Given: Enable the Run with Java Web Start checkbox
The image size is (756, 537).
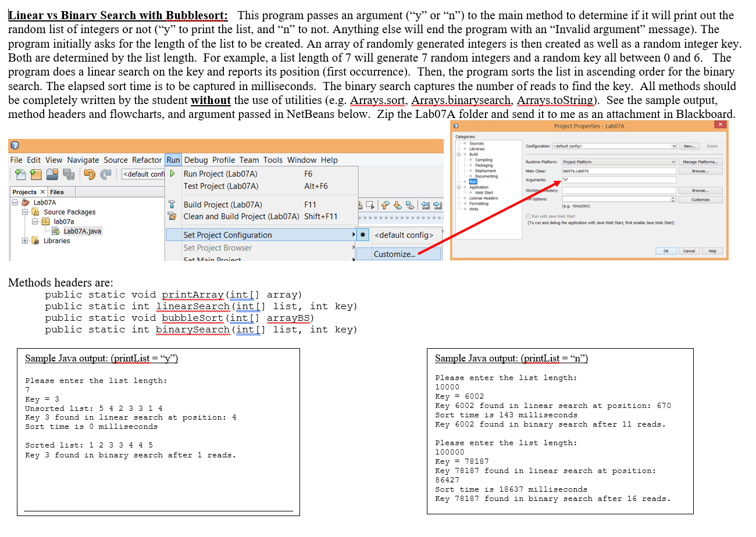Looking at the screenshot, I should (x=528, y=216).
